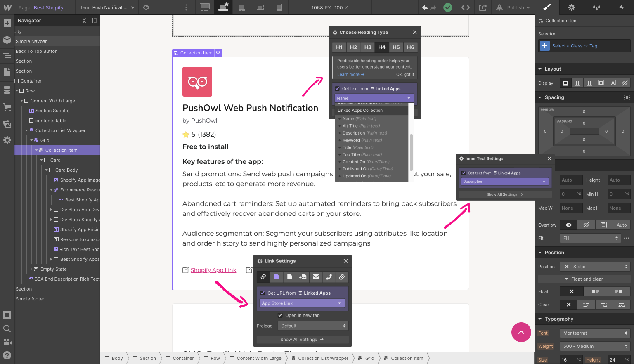Open the Pages panel icon
The image size is (634, 364).
pyautogui.click(x=7, y=72)
